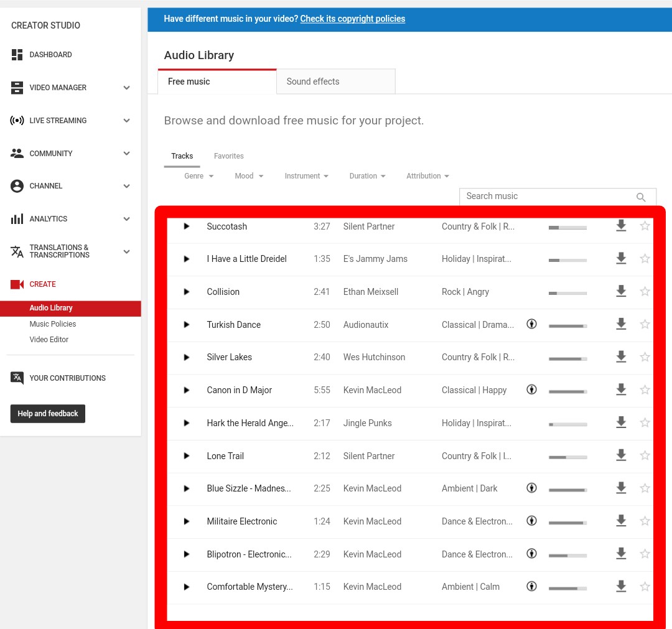Download the Comfortable Mystery track
Viewport: 672px width, 629px height.
[x=620, y=586]
